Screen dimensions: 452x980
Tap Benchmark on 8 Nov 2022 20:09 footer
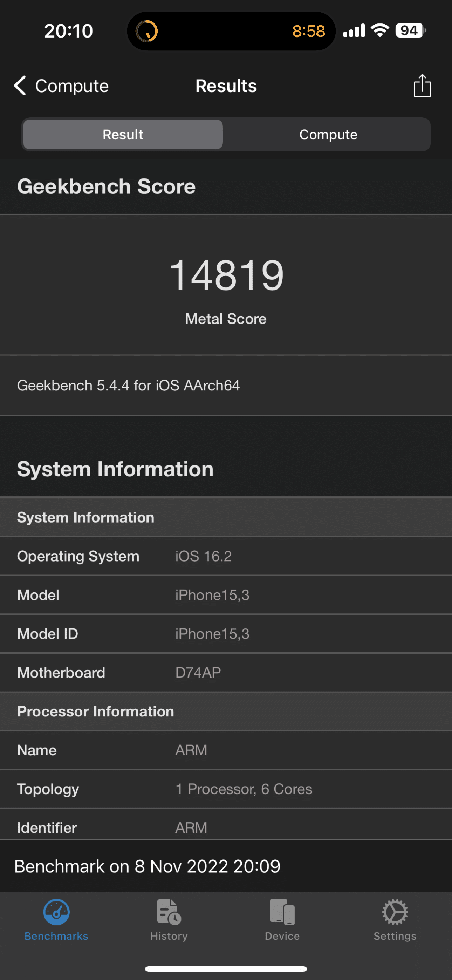147,866
